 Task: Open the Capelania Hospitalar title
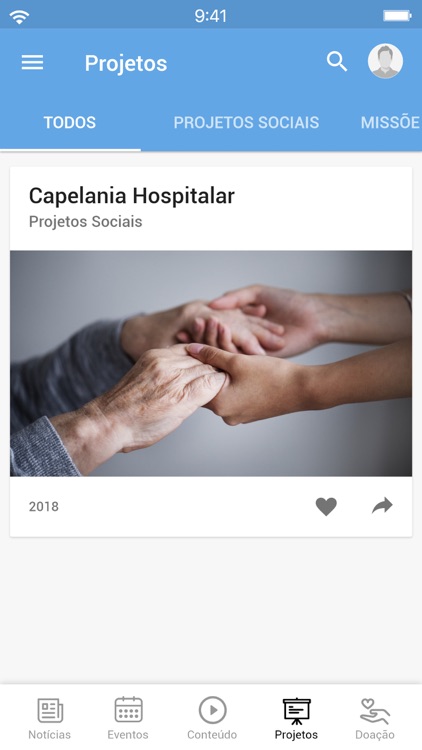point(132,196)
